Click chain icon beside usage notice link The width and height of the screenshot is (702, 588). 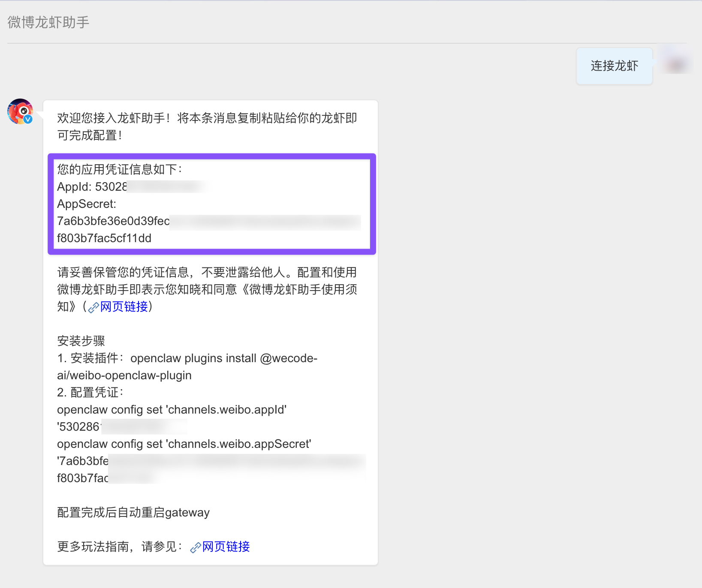[x=93, y=307]
